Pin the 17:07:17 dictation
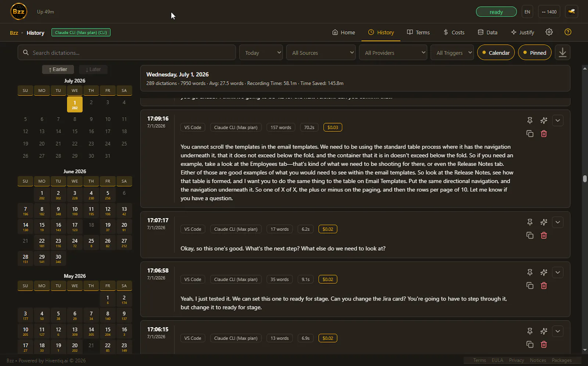The image size is (588, 366). click(530, 222)
